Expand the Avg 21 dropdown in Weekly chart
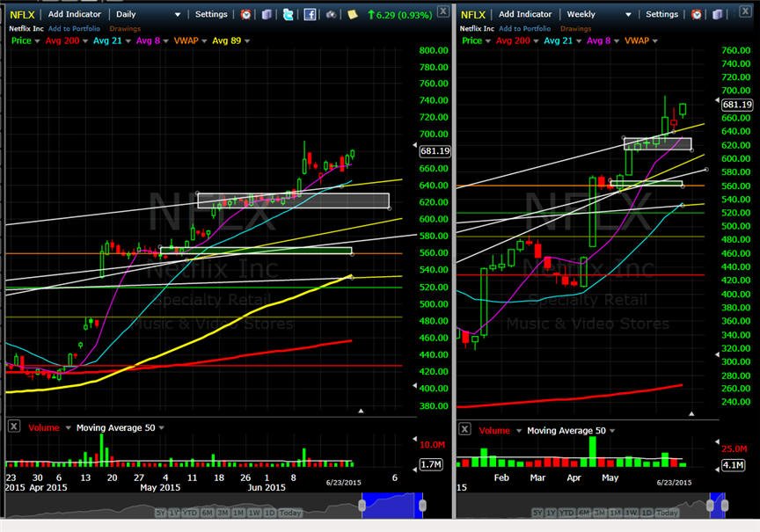 579,41
